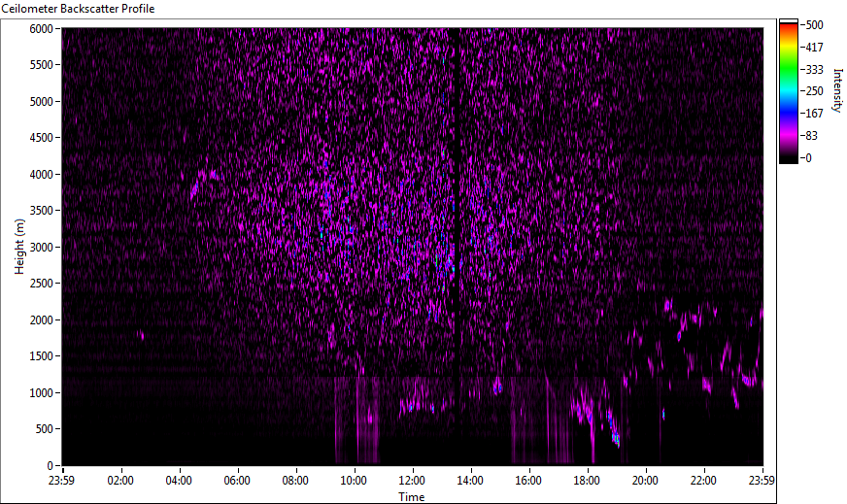847x504 pixels.
Task: Click the 1000 height axis tick label
Action: pos(41,392)
